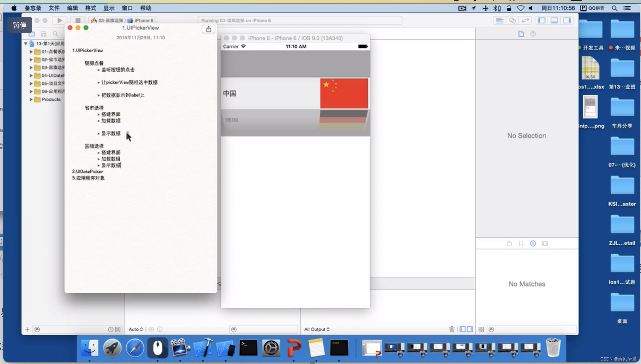
Task: Select the version editor icon in Xcode toolbar
Action: coord(525,20)
